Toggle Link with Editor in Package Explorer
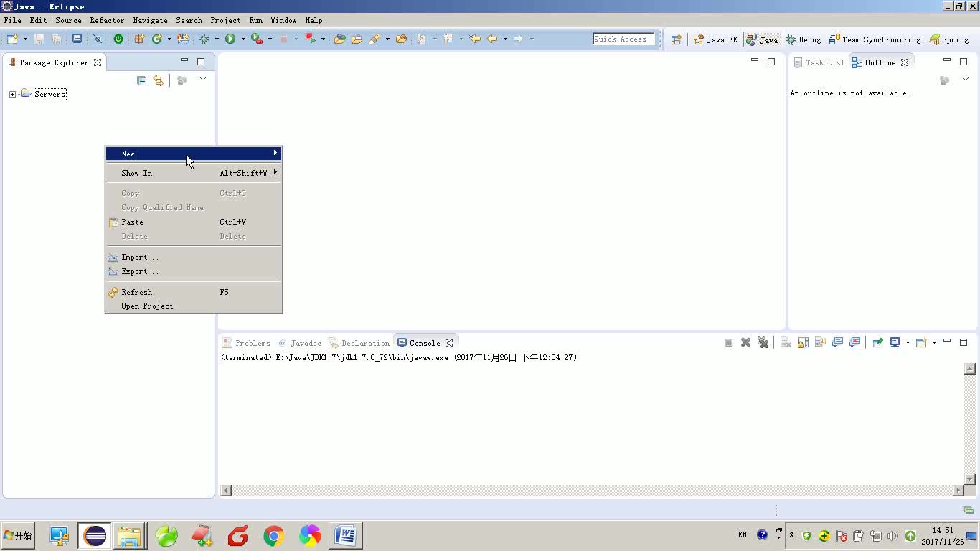The width and height of the screenshot is (980, 551). [159, 80]
